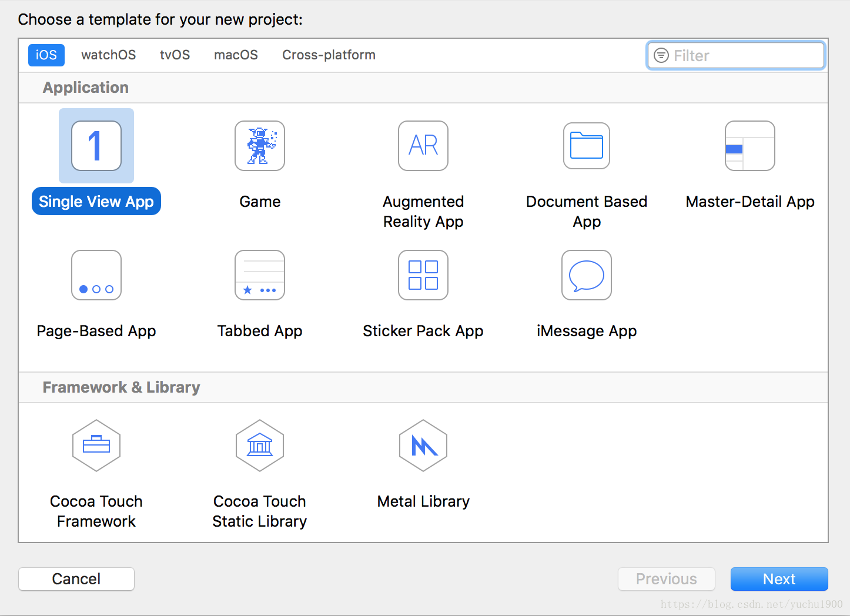Click the Next button
Viewport: 850px width, 616px height.
[779, 579]
